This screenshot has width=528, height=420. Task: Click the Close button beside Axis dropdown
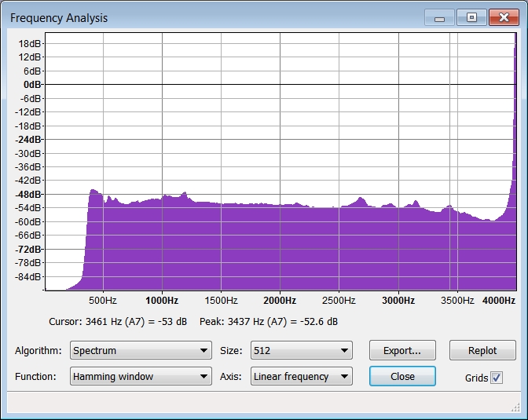pyautogui.click(x=402, y=377)
